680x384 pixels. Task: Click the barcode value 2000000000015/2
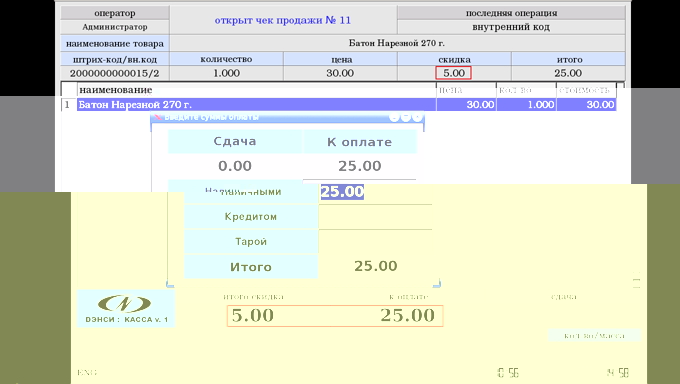(114, 73)
